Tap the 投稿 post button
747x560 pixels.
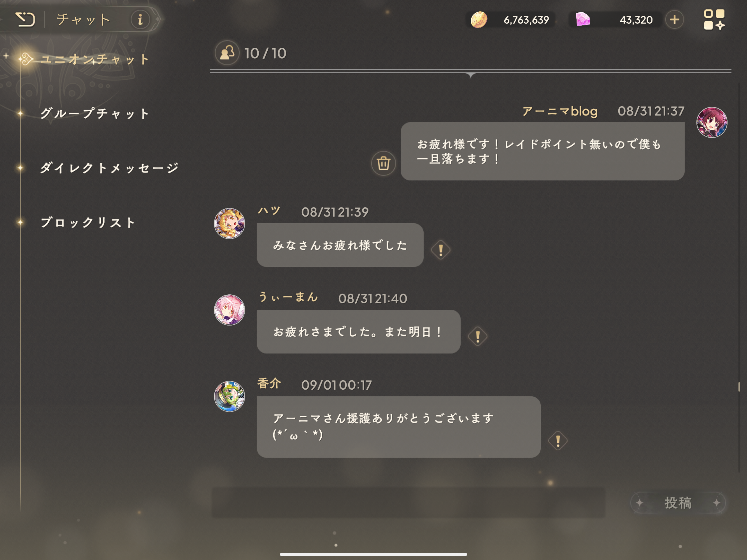click(678, 502)
